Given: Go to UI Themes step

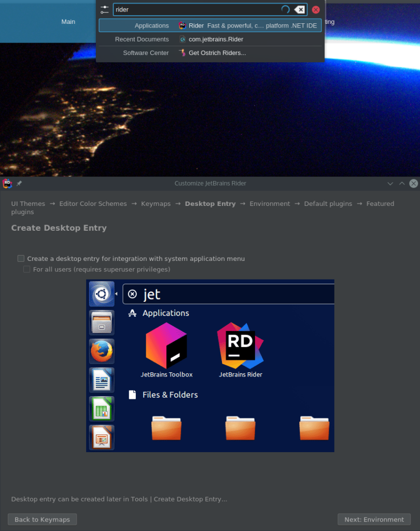Looking at the screenshot, I should tap(28, 203).
